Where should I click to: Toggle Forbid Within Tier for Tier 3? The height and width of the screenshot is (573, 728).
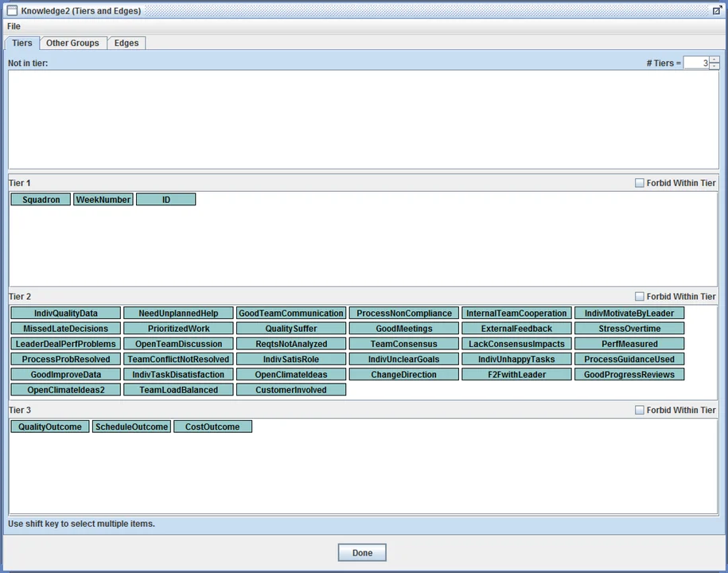[639, 409]
